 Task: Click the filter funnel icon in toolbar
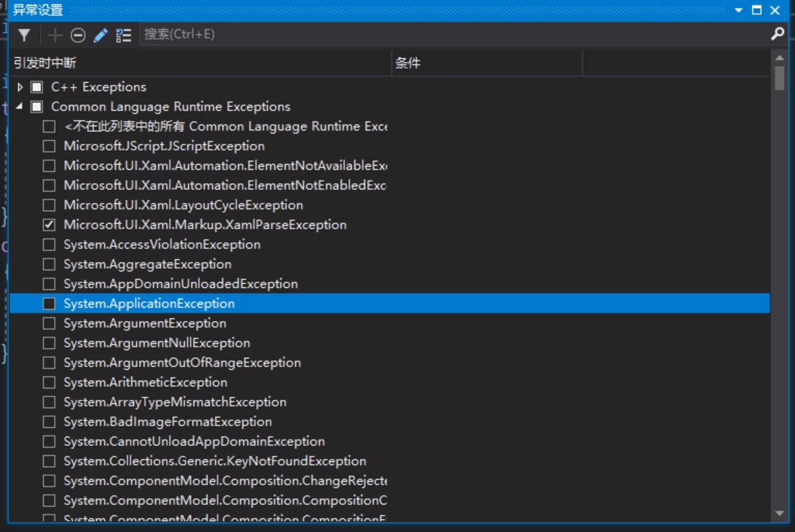pyautogui.click(x=24, y=35)
